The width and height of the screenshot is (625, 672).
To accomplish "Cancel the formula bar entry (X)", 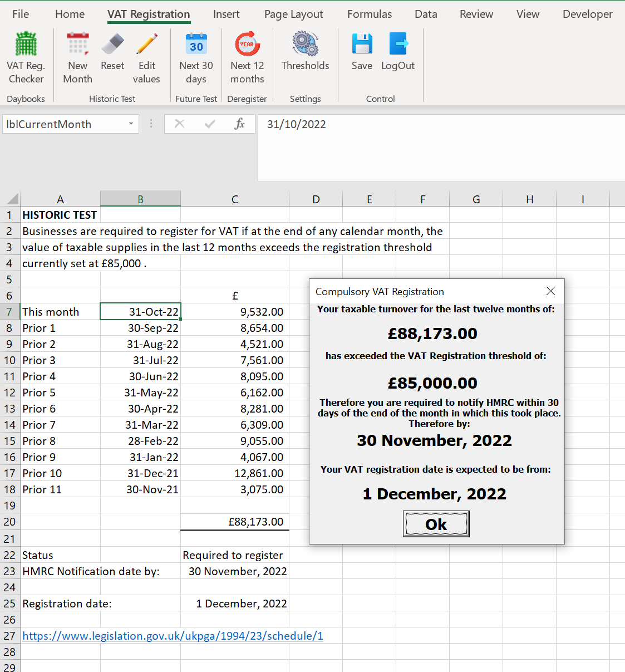I will click(x=179, y=124).
